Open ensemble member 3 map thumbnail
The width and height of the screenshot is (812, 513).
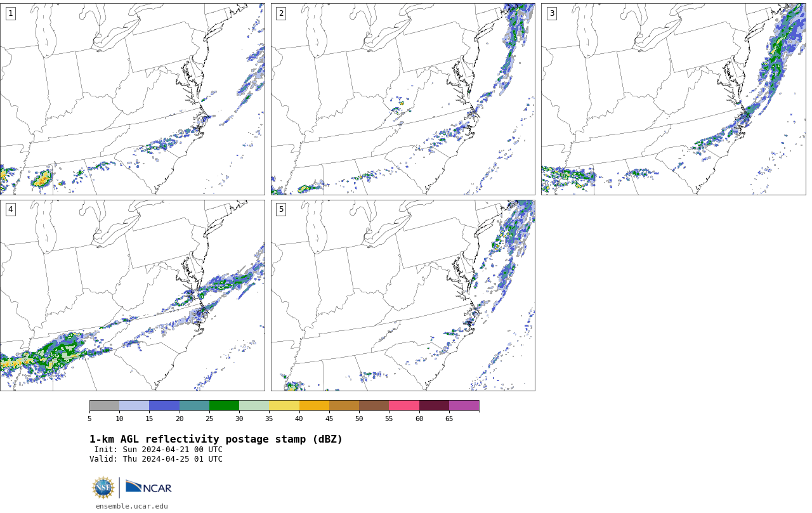[674, 99]
